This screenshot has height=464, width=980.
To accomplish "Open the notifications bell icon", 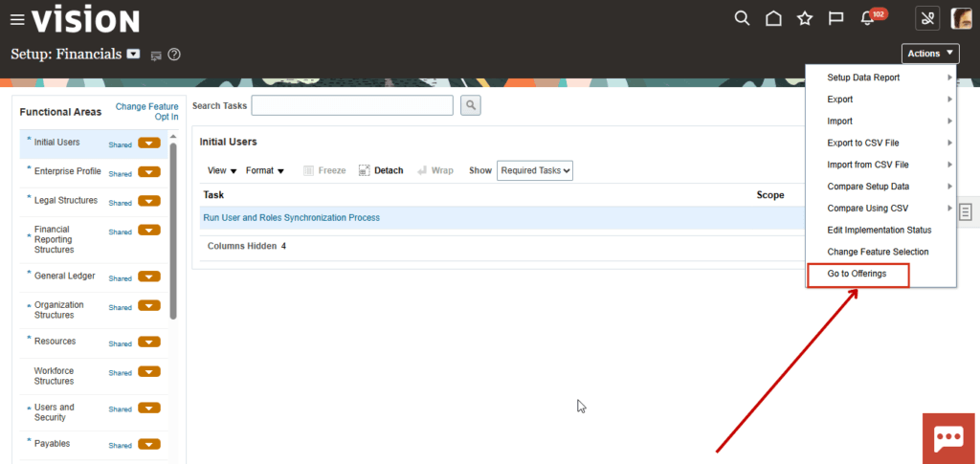I will tap(867, 19).
